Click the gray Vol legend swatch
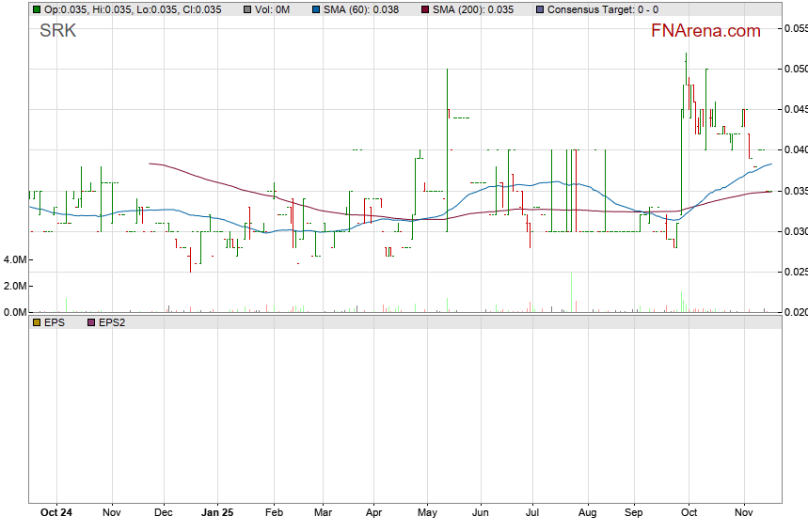 click(247, 9)
